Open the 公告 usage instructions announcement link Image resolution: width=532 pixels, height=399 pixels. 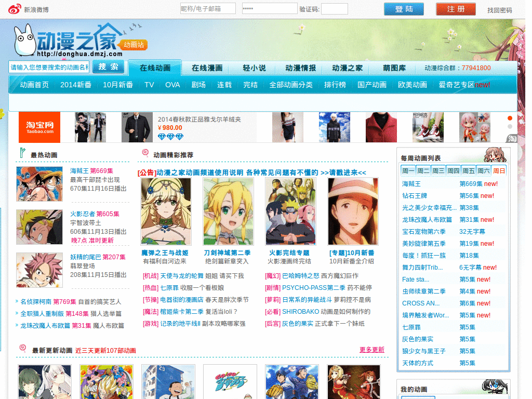click(252, 172)
